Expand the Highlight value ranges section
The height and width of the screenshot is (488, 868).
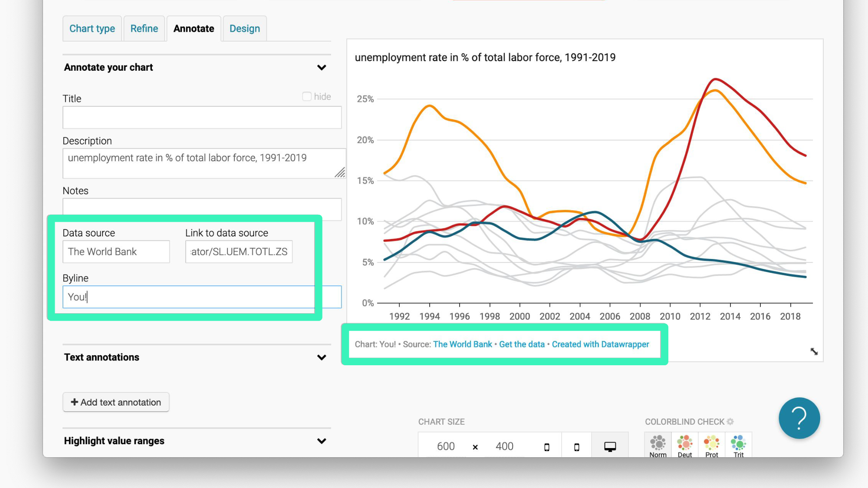click(x=322, y=441)
